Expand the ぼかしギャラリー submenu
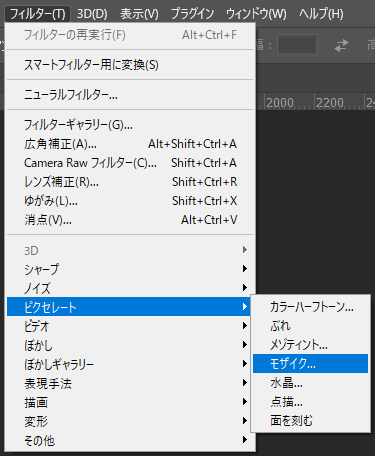This screenshot has height=456, width=375. click(x=129, y=364)
